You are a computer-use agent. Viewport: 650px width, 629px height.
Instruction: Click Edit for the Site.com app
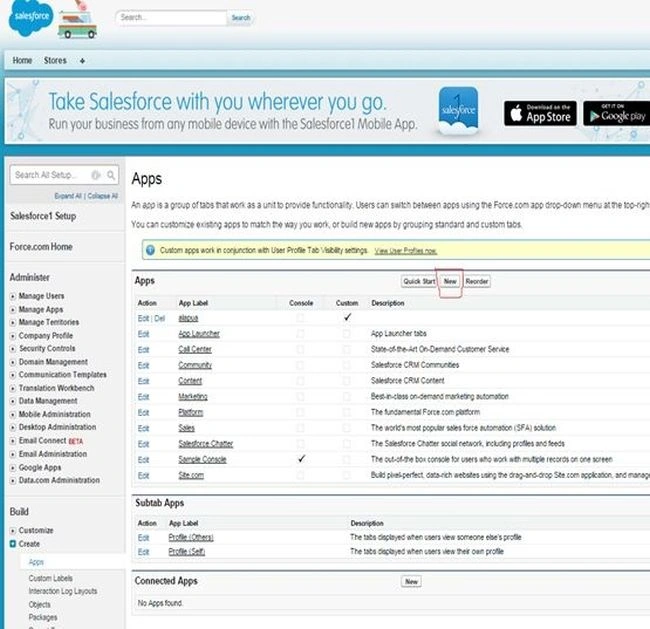143,475
